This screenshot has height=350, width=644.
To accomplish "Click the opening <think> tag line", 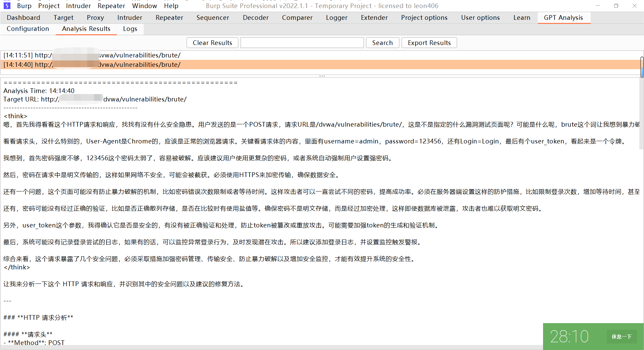I will (15, 116).
